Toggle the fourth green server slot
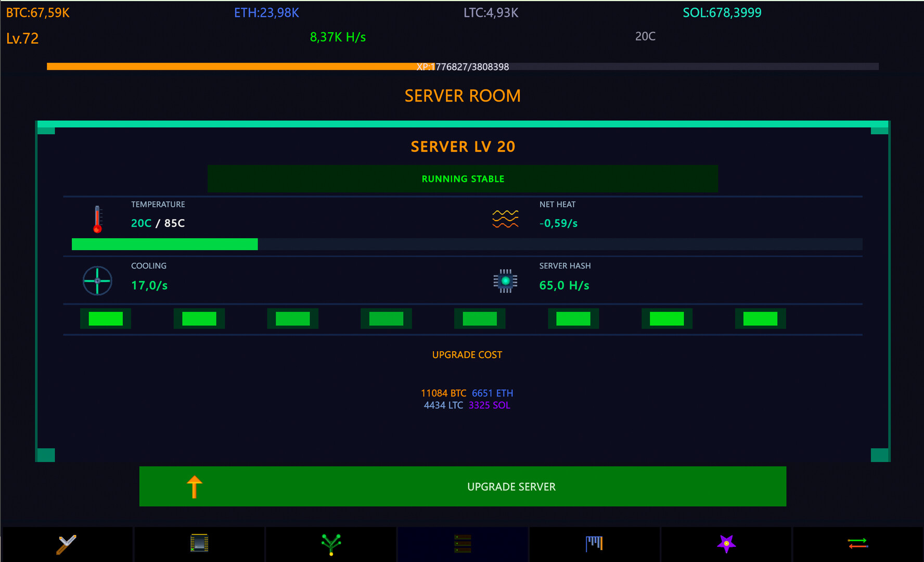Image resolution: width=924 pixels, height=562 pixels. click(x=386, y=318)
